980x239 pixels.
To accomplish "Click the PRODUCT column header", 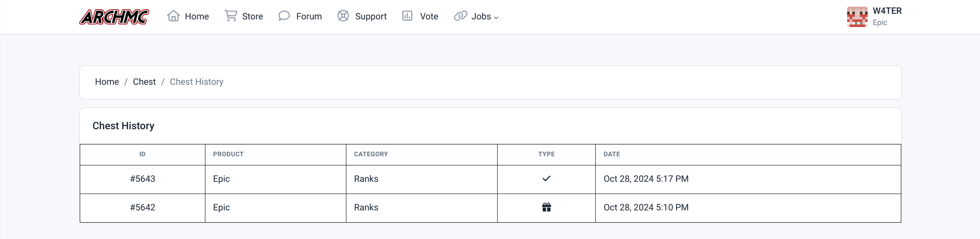I will [228, 154].
